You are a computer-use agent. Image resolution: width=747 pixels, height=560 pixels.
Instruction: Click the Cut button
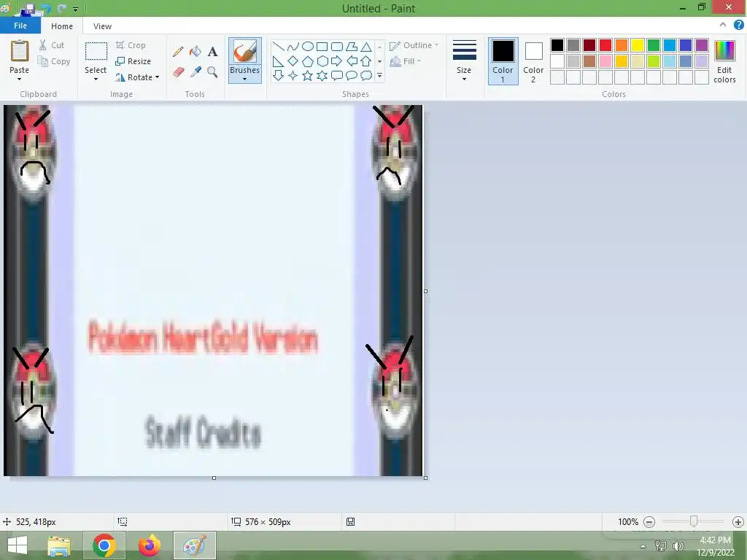click(52, 45)
